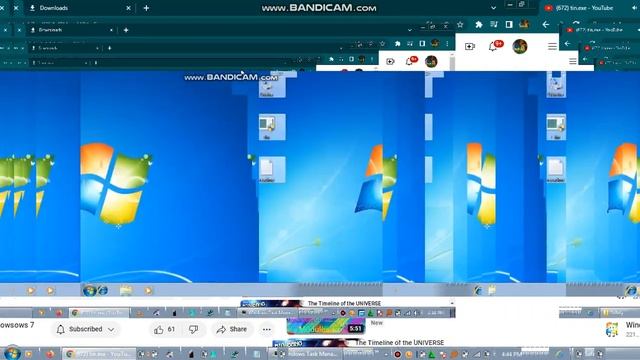Click the Share button
640x360 pixels.
[232, 329]
